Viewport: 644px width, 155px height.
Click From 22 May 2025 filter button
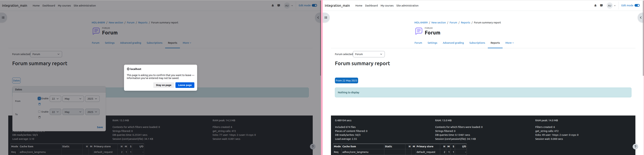pyautogui.click(x=346, y=81)
